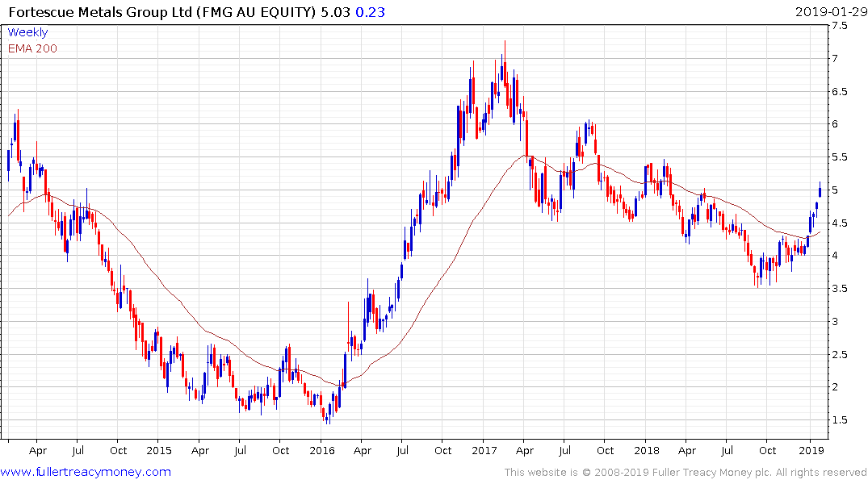Click the 2016 label on the time axis
Viewport: 868px width, 484px height.
tap(321, 450)
